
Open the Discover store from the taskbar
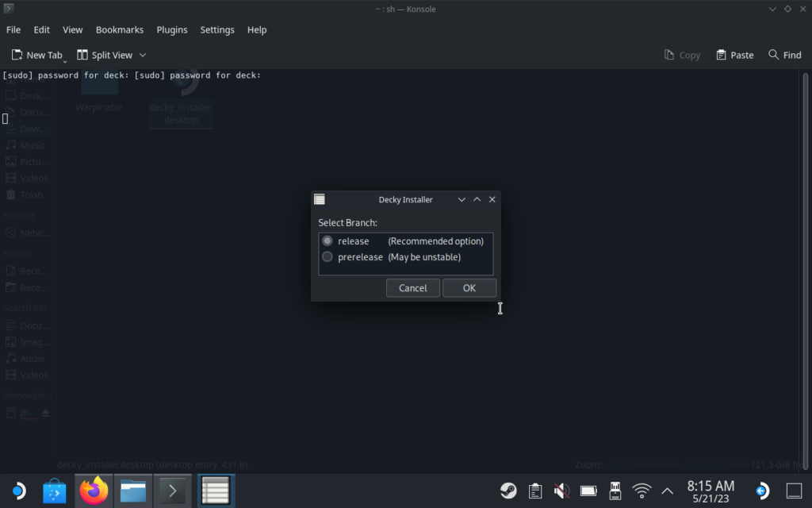55,491
